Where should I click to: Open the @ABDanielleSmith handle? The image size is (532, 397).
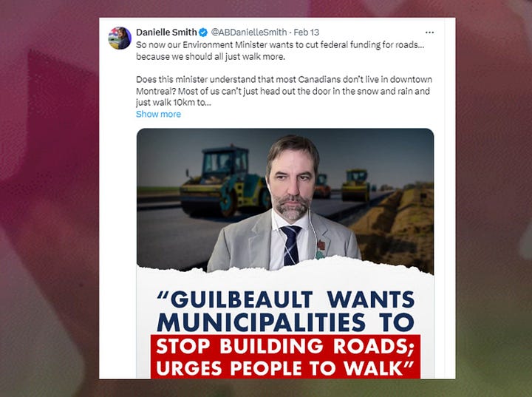[249, 33]
